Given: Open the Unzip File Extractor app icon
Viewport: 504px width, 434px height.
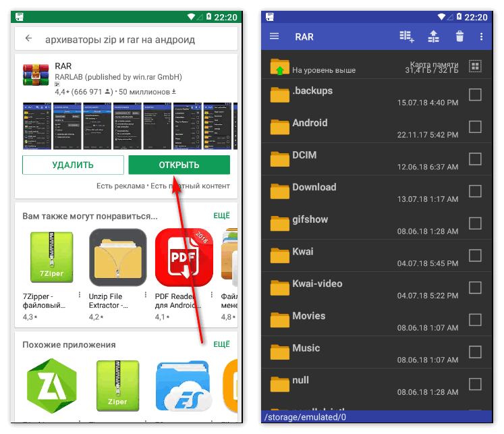Looking at the screenshot, I should tap(118, 257).
